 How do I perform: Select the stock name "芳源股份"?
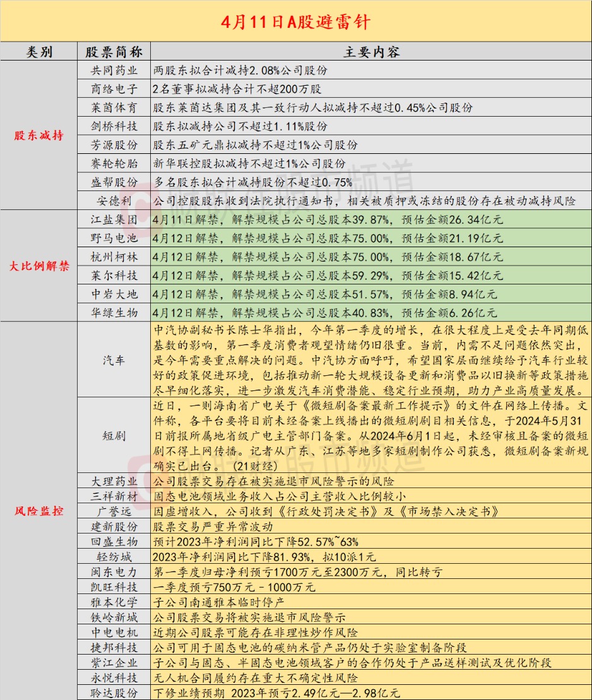pyautogui.click(x=114, y=145)
